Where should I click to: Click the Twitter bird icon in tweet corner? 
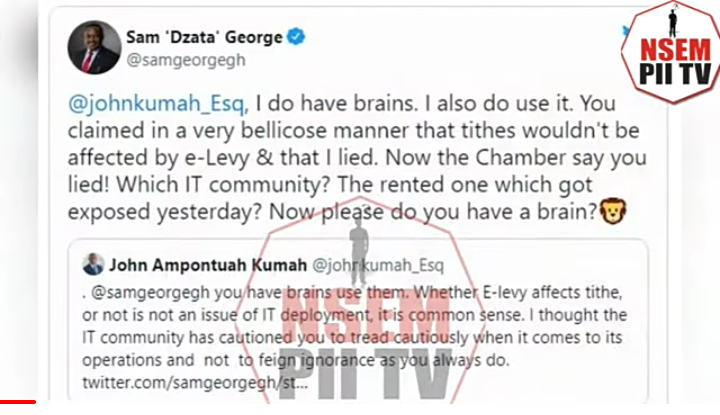pos(625,31)
